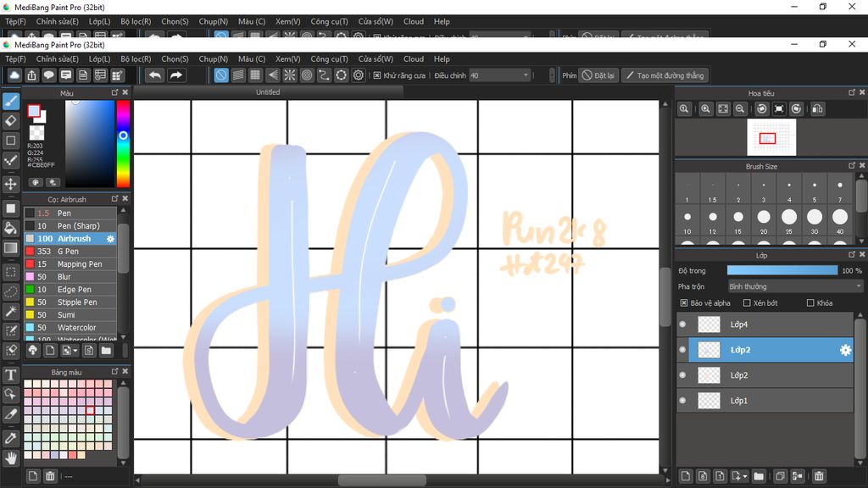This screenshot has height=488, width=868.
Task: Click the Redo arrow button
Action: [176, 75]
